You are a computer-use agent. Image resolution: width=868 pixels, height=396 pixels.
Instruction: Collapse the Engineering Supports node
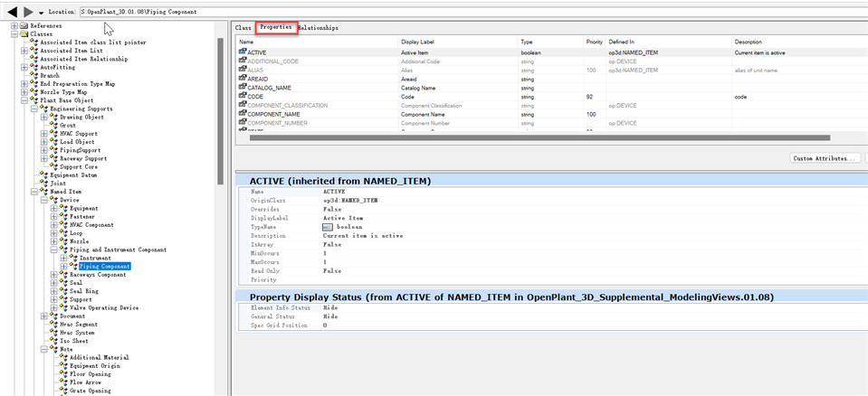pyautogui.click(x=34, y=109)
